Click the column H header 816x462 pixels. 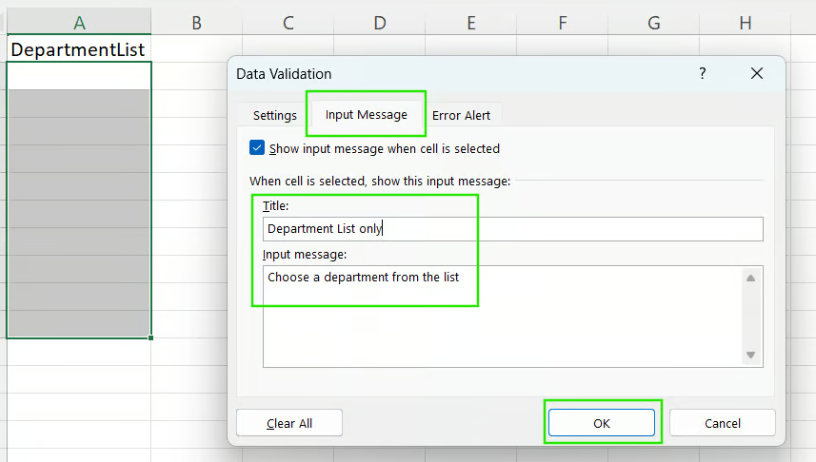click(x=745, y=22)
